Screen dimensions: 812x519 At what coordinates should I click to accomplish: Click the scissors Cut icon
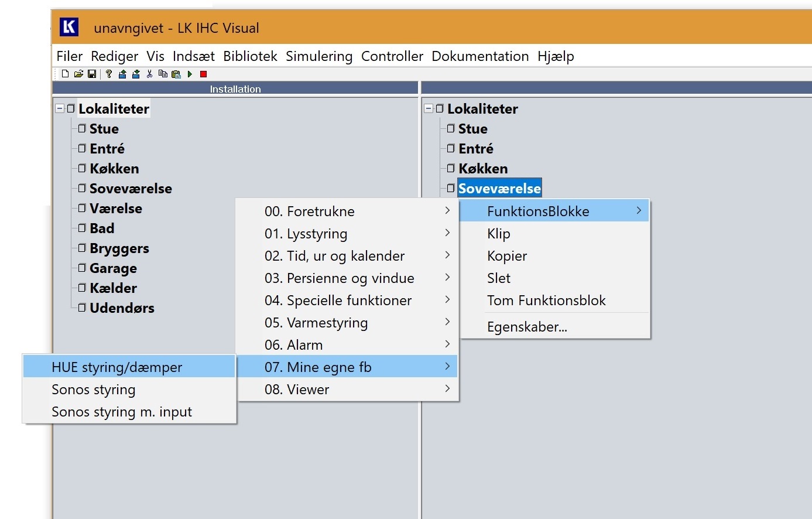coord(149,74)
